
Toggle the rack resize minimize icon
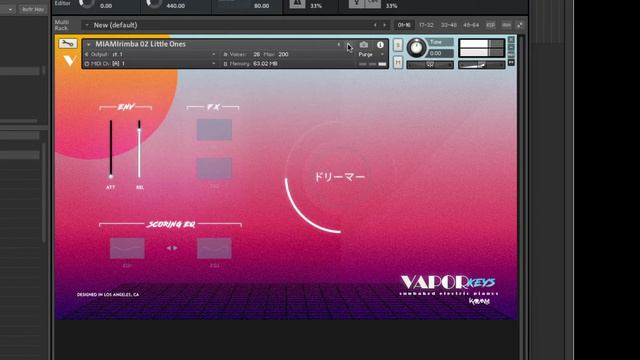(x=520, y=25)
